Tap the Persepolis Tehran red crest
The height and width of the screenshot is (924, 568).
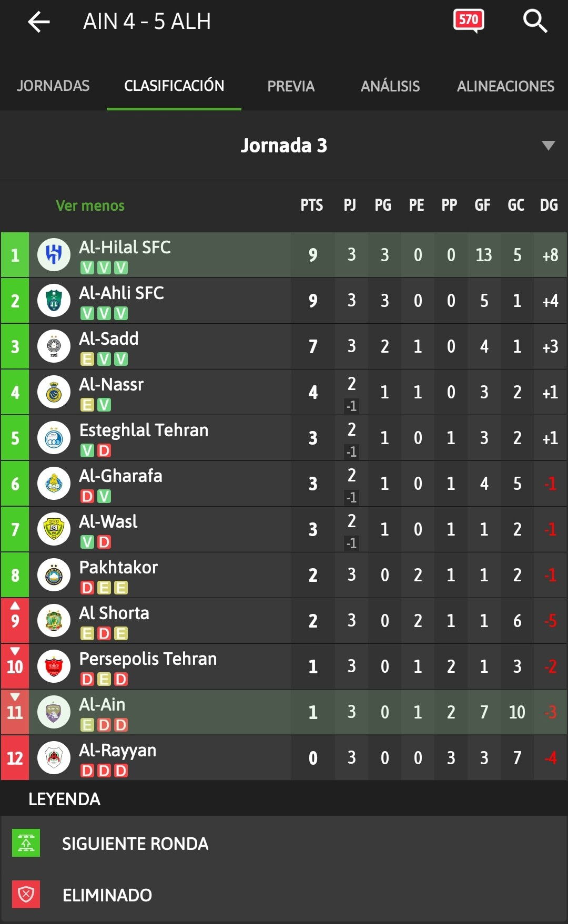pos(54,666)
